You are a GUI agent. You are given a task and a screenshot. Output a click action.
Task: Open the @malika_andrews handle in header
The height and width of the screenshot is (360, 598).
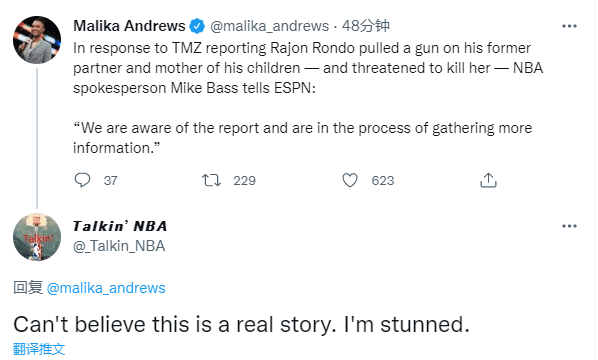point(269,26)
